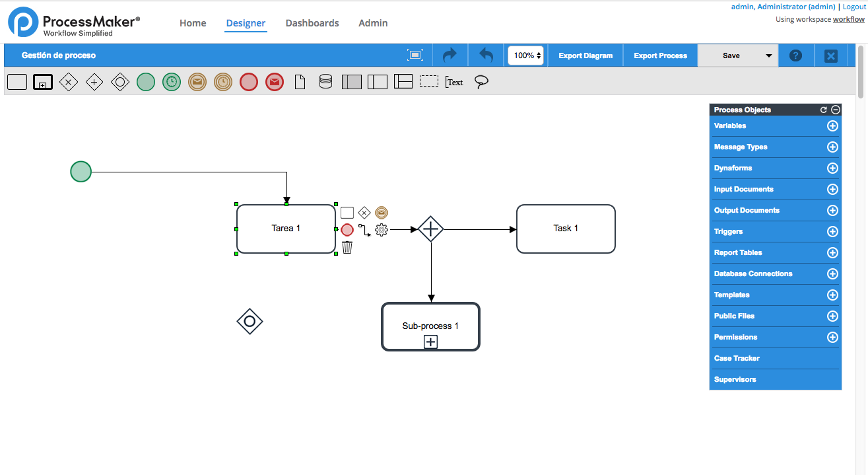The image size is (868, 475).
Task: Open Tarea 1 settings gear icon
Action: pyautogui.click(x=381, y=230)
